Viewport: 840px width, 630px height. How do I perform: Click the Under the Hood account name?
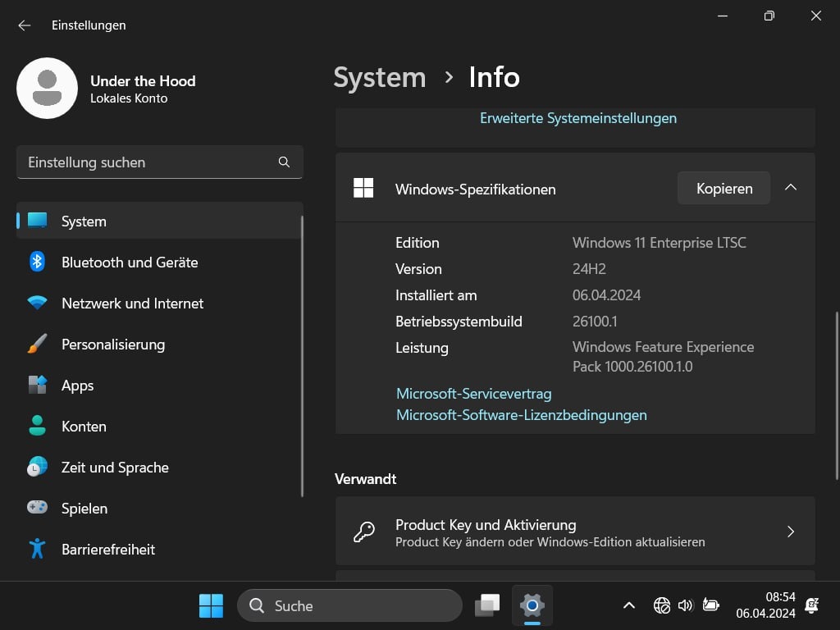click(x=143, y=81)
